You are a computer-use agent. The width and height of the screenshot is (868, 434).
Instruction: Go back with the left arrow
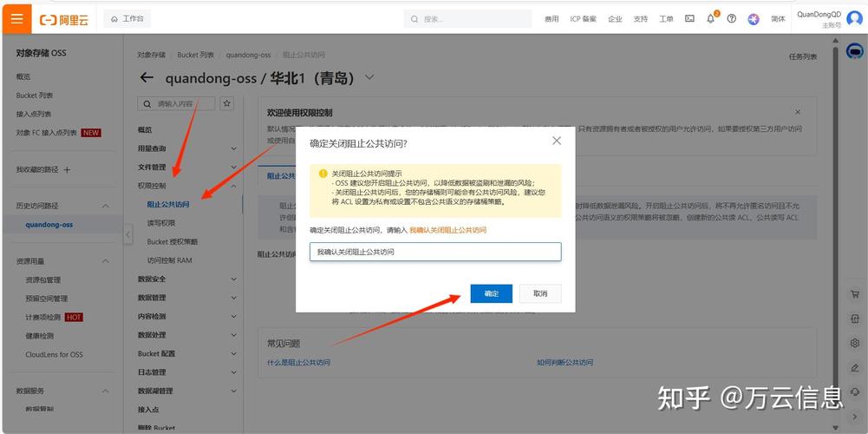click(x=147, y=77)
